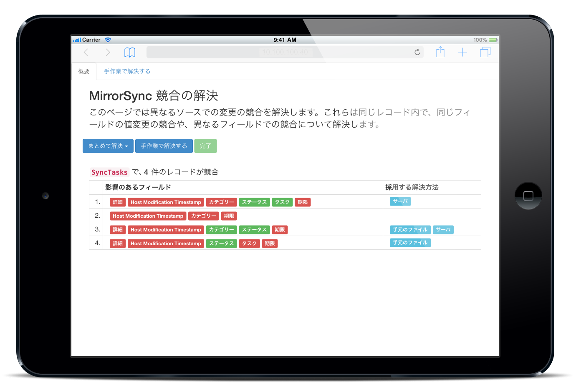This screenshot has height=392, width=576.
Task: Click row 1 期限 tag
Action: point(303,202)
